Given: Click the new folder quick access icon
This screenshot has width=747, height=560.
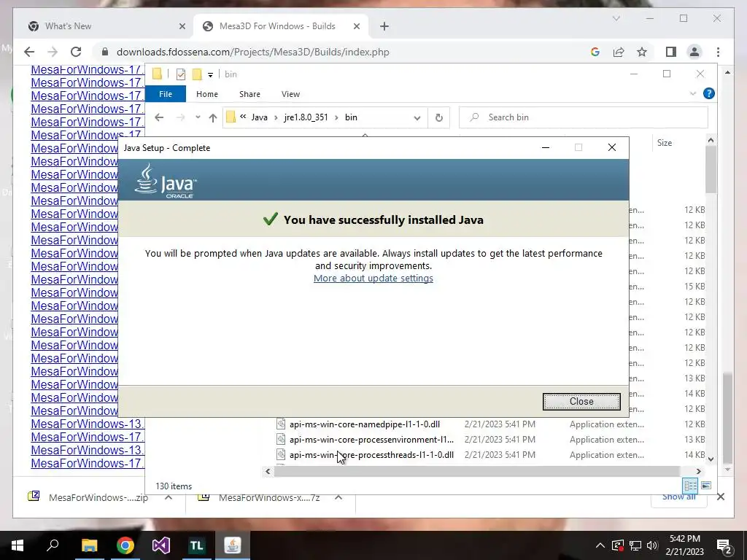Looking at the screenshot, I should point(197,74).
